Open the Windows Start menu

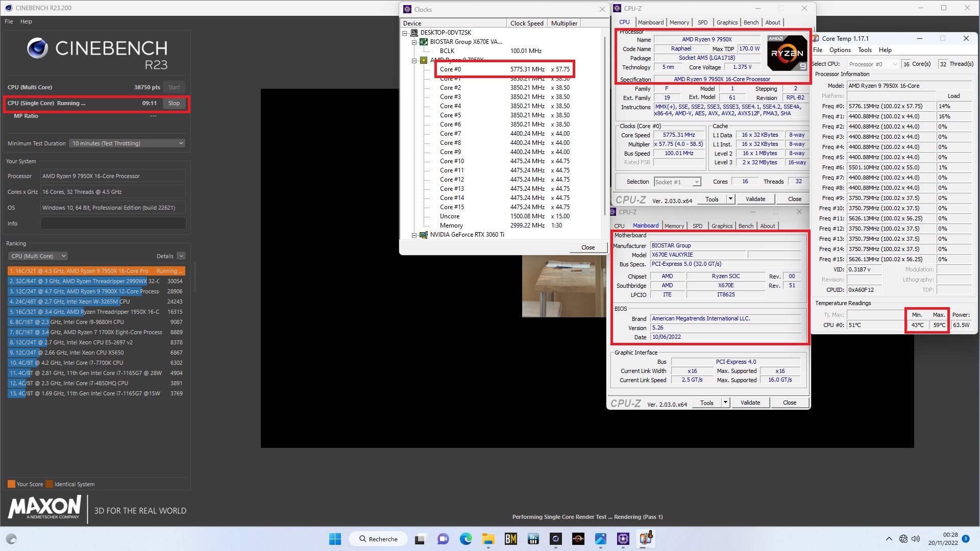coord(335,539)
